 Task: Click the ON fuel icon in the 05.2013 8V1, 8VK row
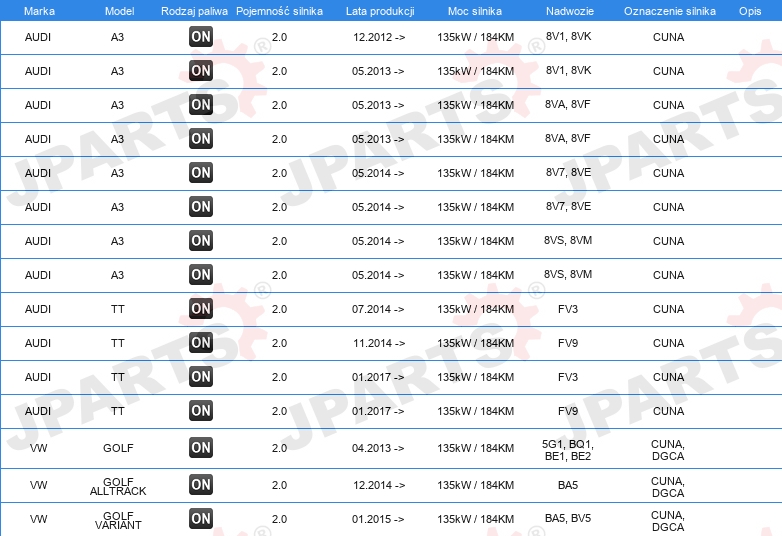(201, 70)
